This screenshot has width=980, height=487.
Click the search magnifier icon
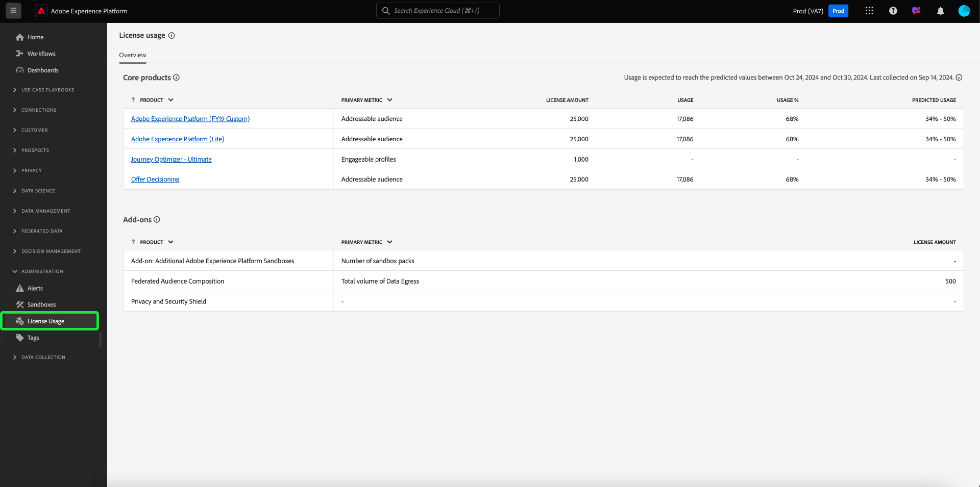[386, 11]
